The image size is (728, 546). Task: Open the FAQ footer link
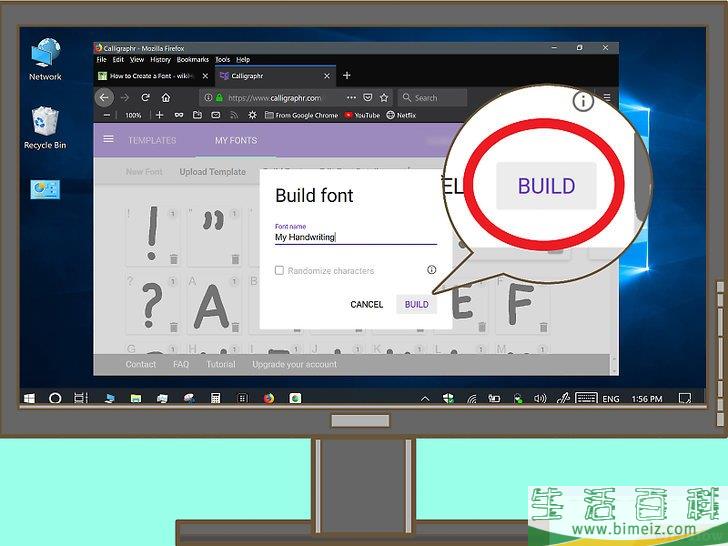click(181, 364)
